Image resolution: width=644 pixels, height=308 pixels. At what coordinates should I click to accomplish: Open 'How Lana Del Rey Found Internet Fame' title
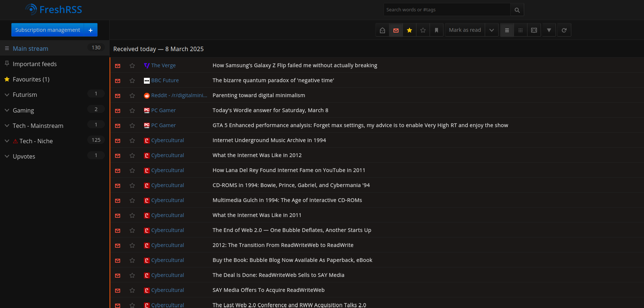[x=289, y=170]
